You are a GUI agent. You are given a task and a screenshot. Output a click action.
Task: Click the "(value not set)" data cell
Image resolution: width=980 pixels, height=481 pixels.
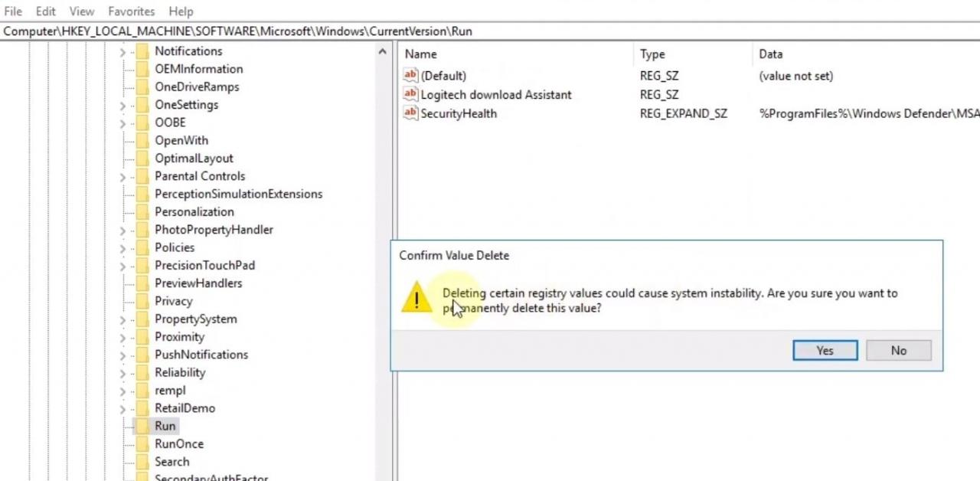coord(796,76)
